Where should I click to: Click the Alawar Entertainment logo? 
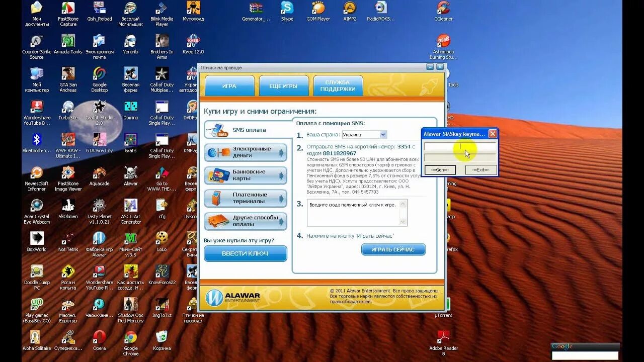(x=233, y=298)
